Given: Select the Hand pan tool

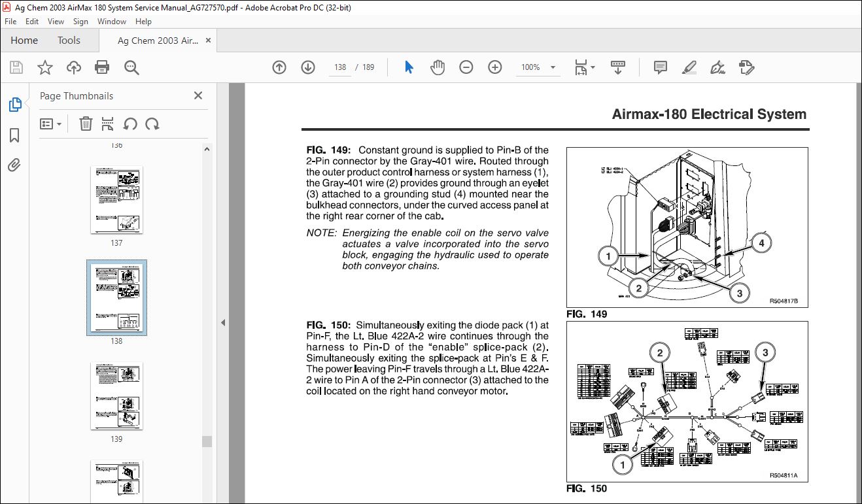Looking at the screenshot, I should click(x=438, y=67).
